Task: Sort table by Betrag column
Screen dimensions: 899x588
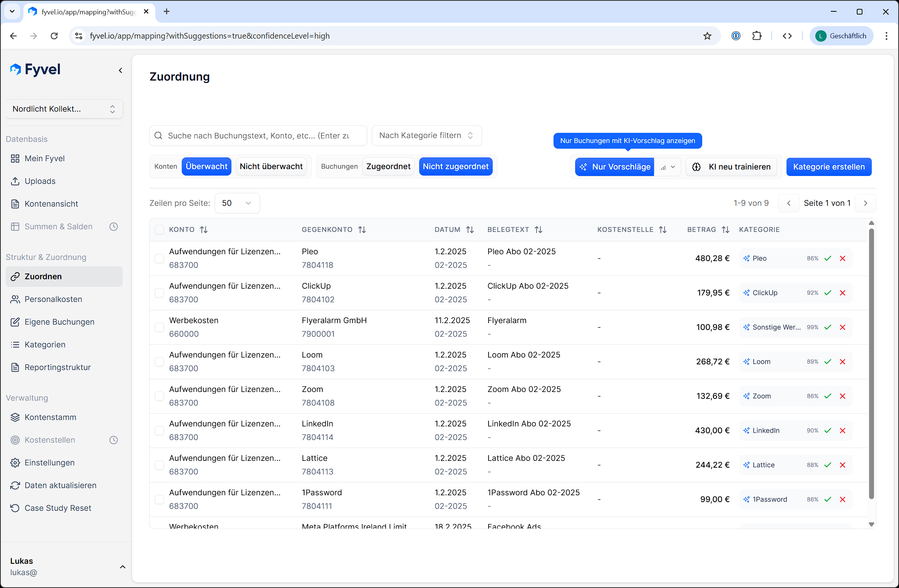Action: [x=726, y=230]
